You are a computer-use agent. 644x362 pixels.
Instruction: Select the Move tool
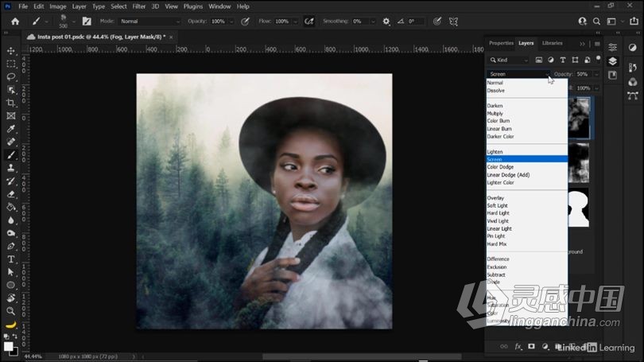pos(11,50)
